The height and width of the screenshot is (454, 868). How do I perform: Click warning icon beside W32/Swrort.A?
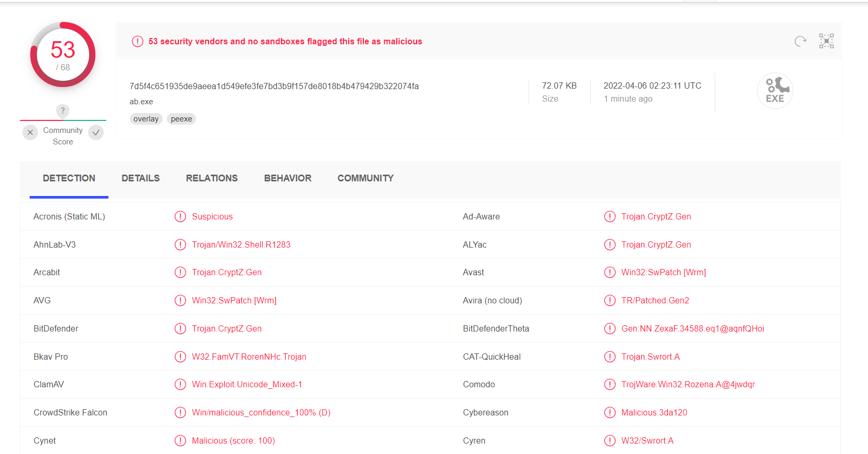pos(610,440)
